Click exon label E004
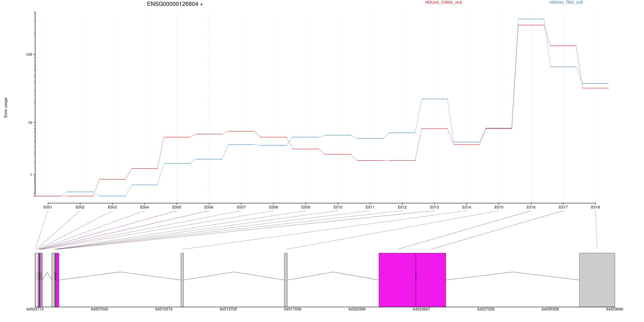This screenshot has height=322, width=644. [x=144, y=207]
